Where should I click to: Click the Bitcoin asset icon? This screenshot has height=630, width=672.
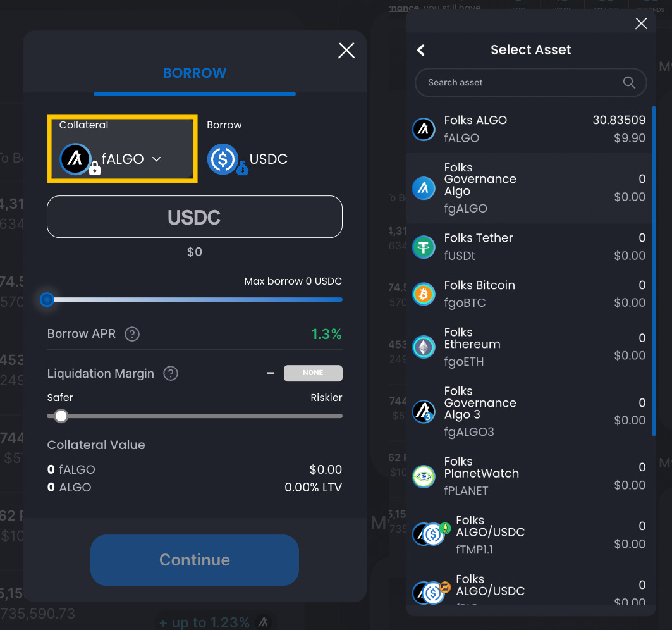[x=424, y=294]
